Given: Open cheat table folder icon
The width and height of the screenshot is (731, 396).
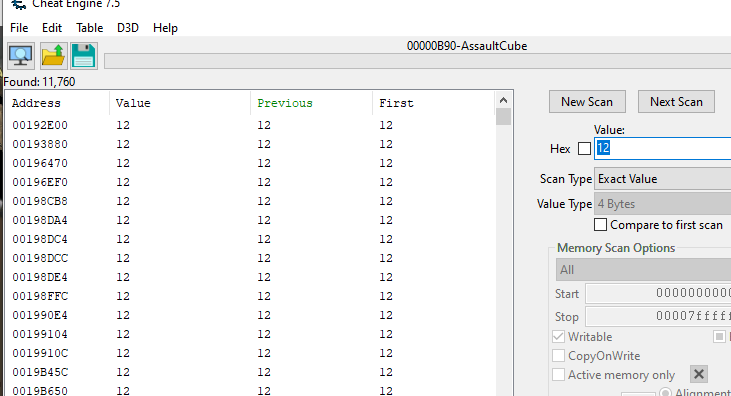Looking at the screenshot, I should coord(53,56).
